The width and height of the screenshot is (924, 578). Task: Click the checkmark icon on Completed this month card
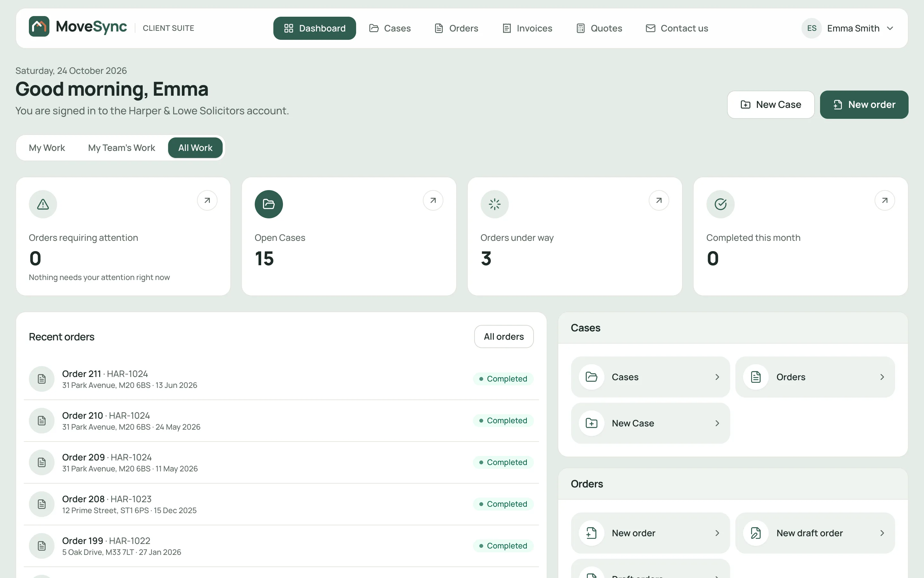[x=721, y=204]
